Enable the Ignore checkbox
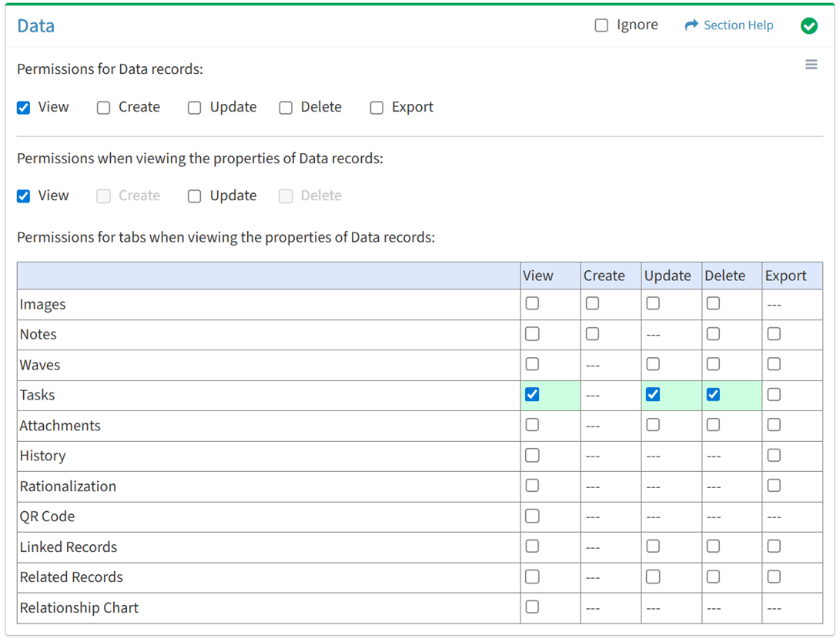 [x=601, y=25]
